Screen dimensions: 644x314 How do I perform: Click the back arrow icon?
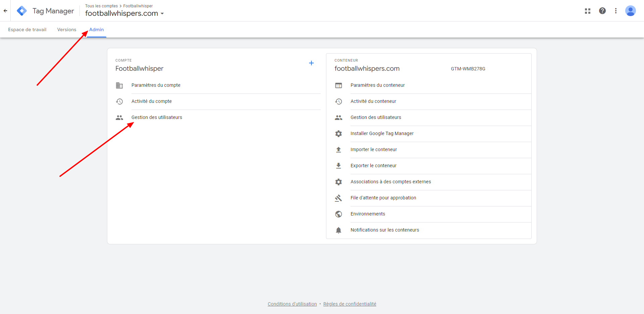coord(5,11)
